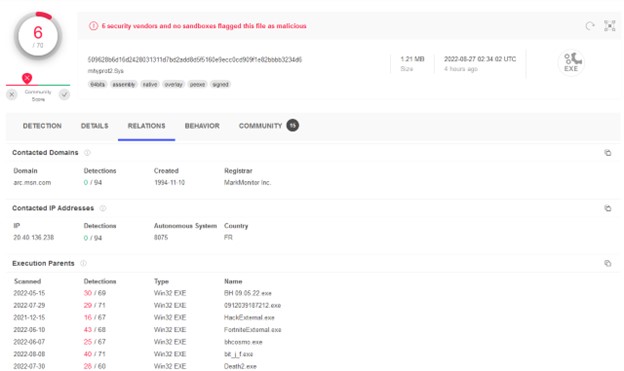
Task: Open the BEHAVIOR tab
Action: coord(202,126)
